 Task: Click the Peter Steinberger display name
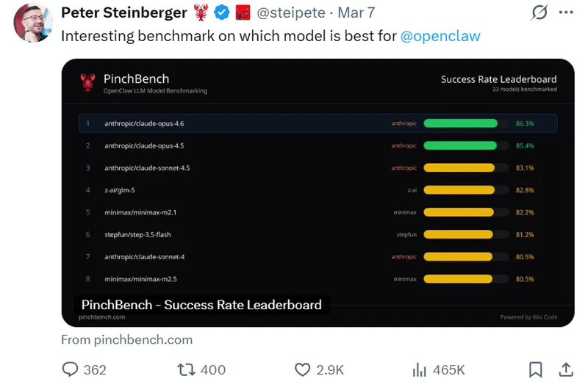click(124, 12)
